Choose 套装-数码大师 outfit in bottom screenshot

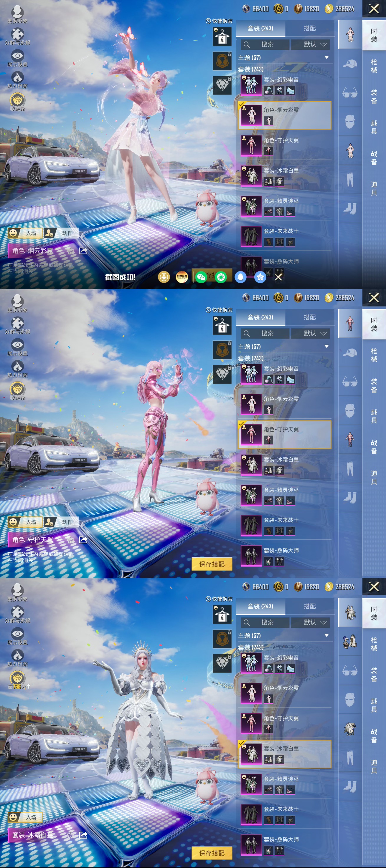[x=285, y=845]
